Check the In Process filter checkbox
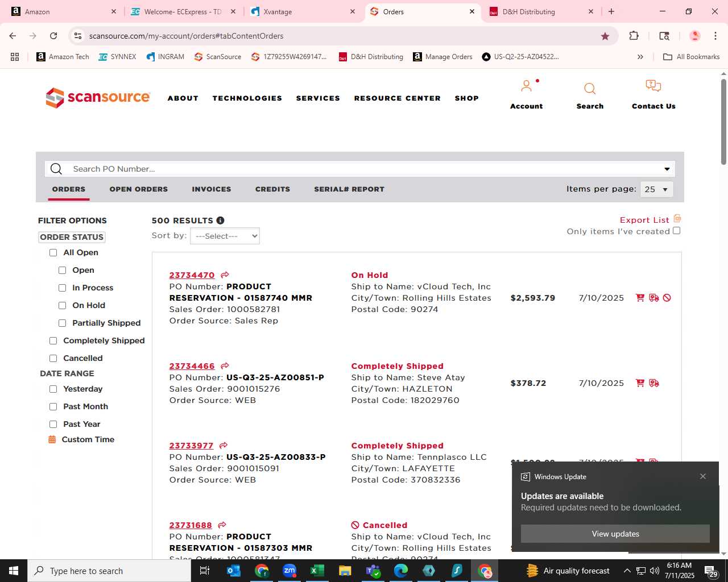This screenshot has width=728, height=582. 62,288
